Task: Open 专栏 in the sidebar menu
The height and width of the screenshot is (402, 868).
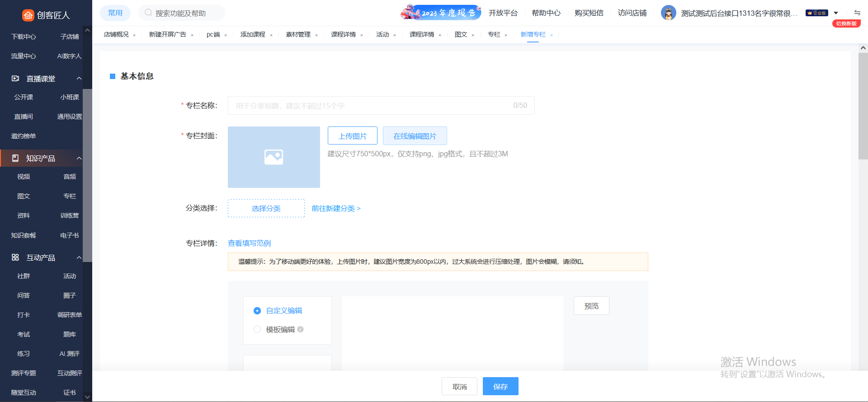Action: (70, 196)
